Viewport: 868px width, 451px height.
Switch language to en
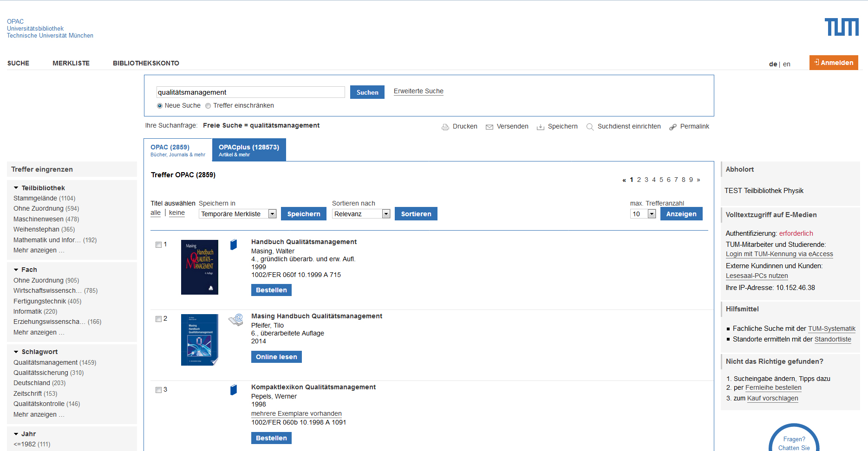(786, 64)
